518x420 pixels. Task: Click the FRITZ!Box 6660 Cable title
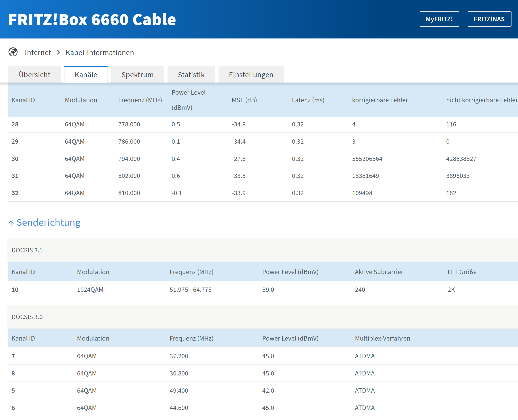[92, 19]
